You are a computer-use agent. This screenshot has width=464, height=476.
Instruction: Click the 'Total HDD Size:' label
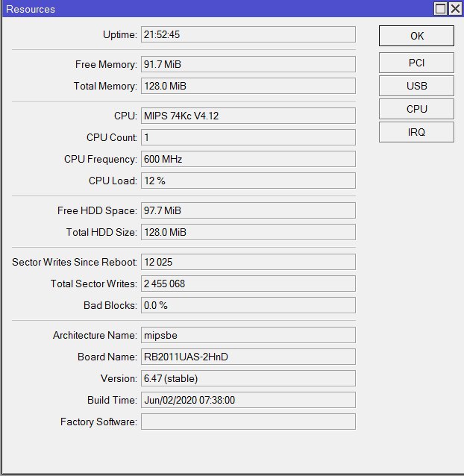point(101,232)
